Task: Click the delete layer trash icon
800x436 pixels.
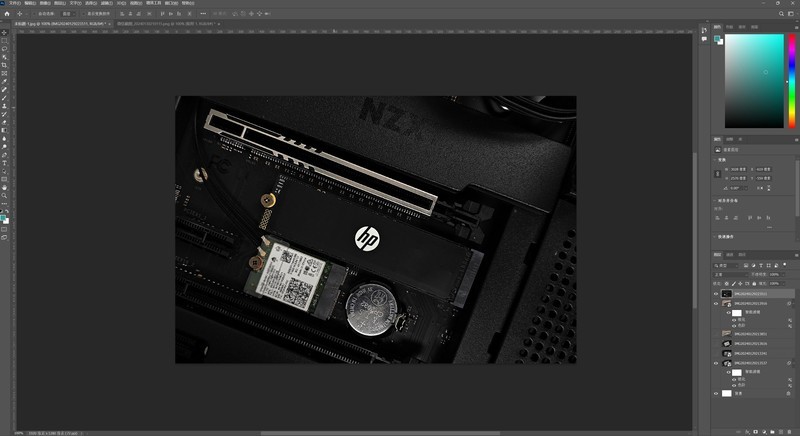Action: coord(789,432)
